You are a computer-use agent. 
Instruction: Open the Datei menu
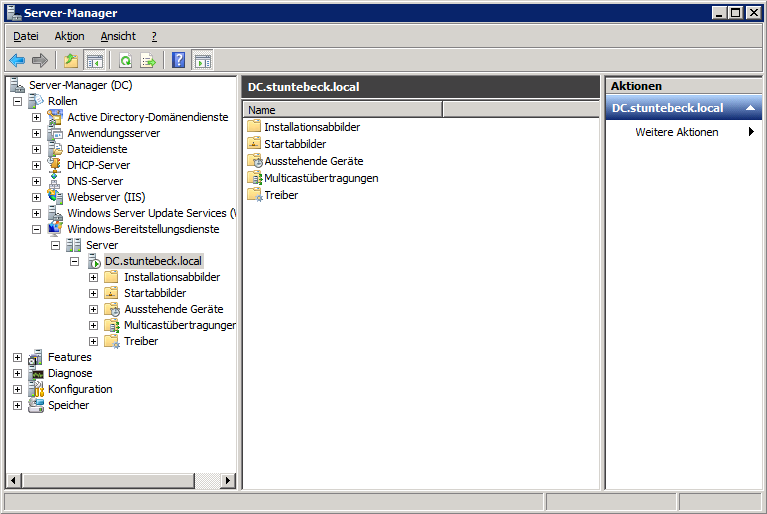pos(25,36)
